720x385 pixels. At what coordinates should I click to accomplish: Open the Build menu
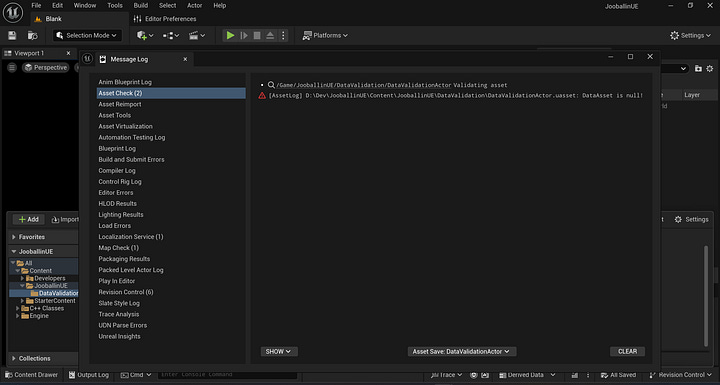pyautogui.click(x=141, y=6)
